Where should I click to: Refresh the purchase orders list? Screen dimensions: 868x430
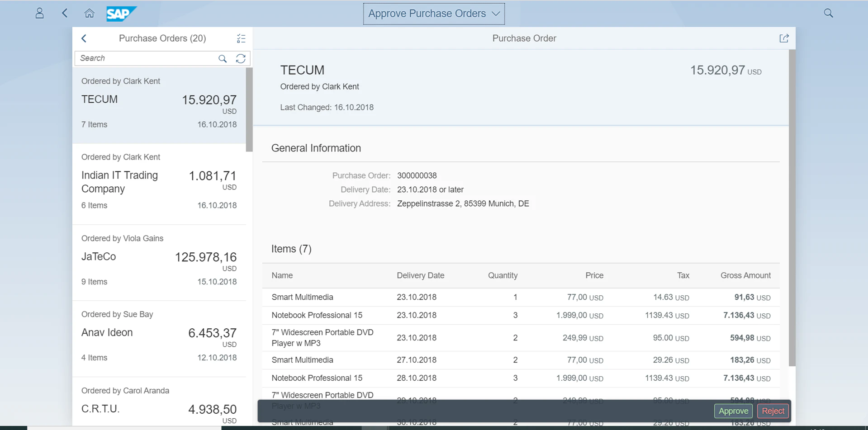point(241,58)
